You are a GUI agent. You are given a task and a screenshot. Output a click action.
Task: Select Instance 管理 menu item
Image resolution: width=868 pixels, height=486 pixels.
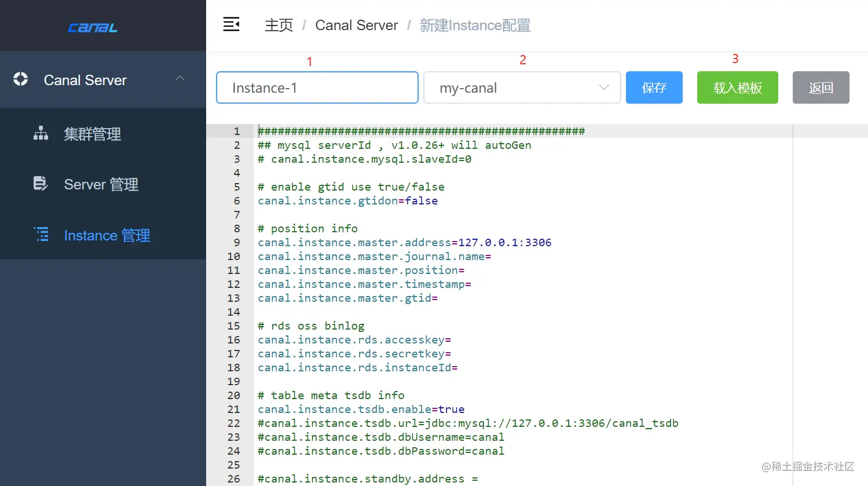(x=103, y=235)
